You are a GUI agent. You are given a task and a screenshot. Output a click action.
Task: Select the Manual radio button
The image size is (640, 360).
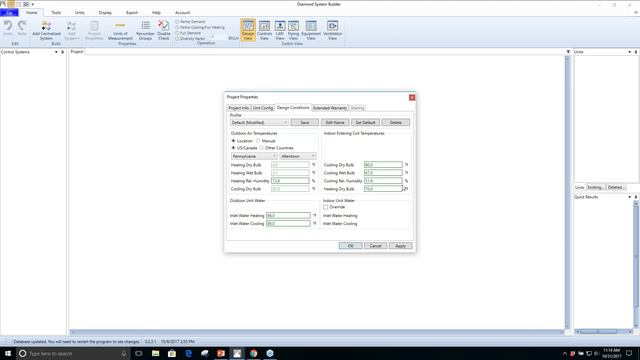[x=258, y=141]
